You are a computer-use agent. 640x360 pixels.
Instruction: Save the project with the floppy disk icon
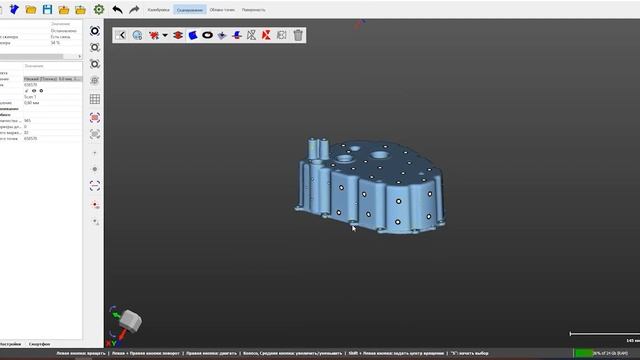pos(47,9)
